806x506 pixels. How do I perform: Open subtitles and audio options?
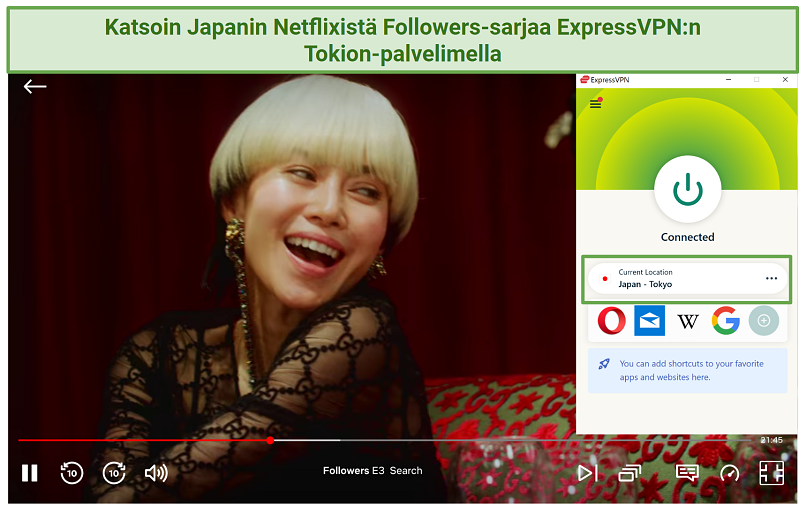pos(686,473)
